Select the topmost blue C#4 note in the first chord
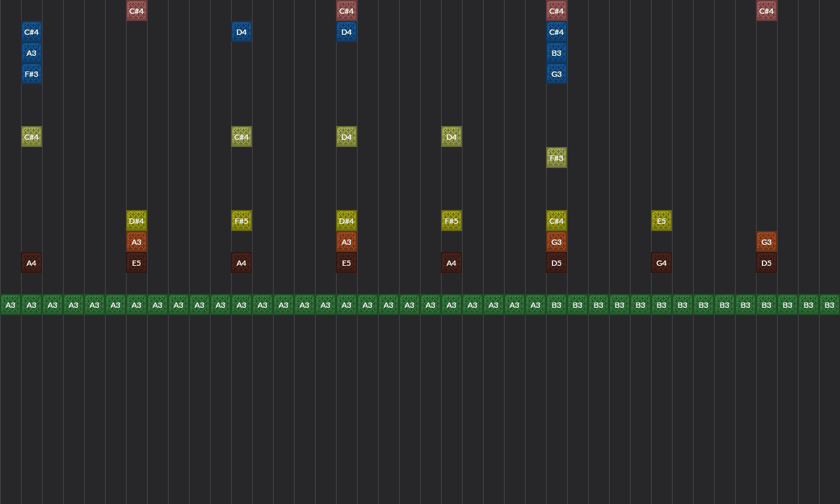The width and height of the screenshot is (840, 504). click(31, 31)
